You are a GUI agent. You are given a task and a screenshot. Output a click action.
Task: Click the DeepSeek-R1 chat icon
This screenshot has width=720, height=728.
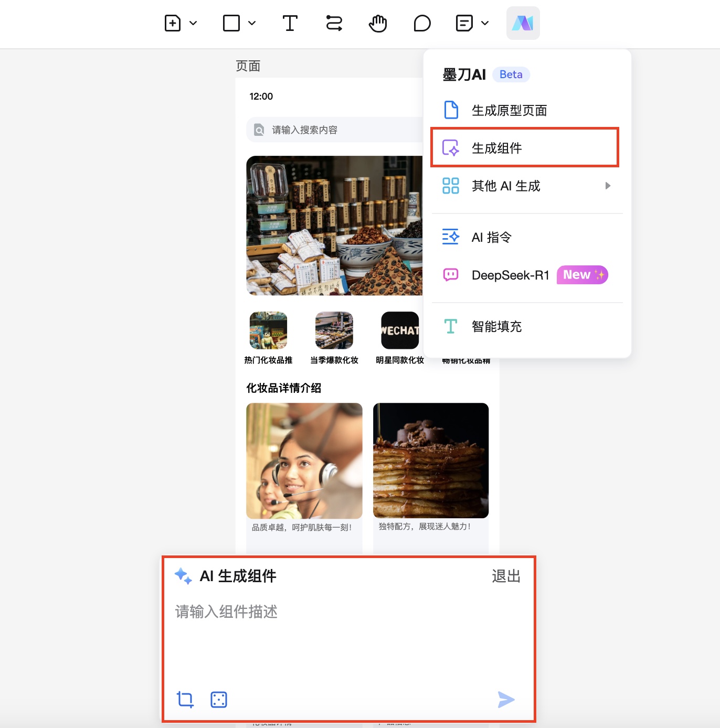451,275
